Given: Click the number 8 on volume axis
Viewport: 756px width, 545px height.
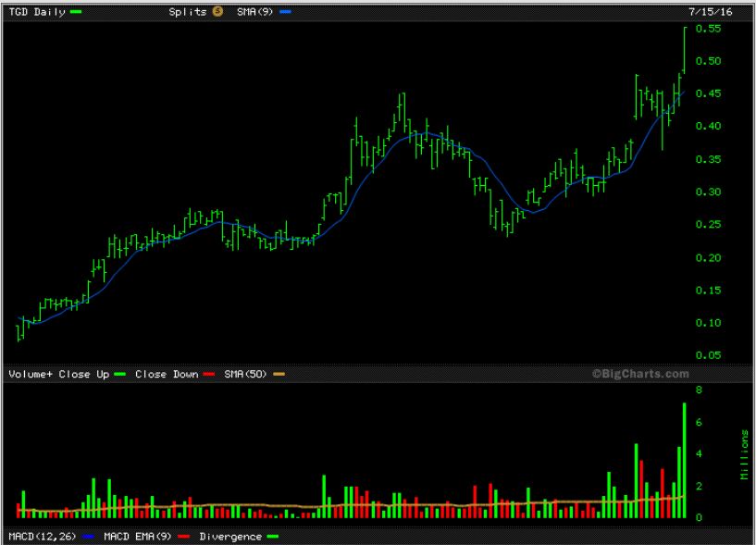Looking at the screenshot, I should tap(699, 390).
